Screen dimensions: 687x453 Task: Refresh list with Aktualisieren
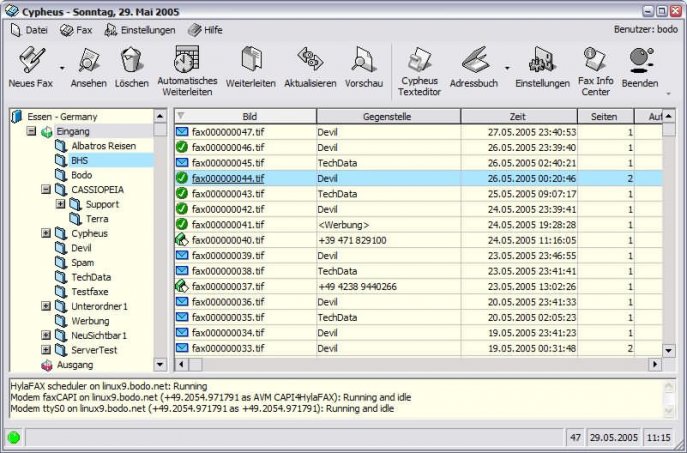click(x=310, y=59)
